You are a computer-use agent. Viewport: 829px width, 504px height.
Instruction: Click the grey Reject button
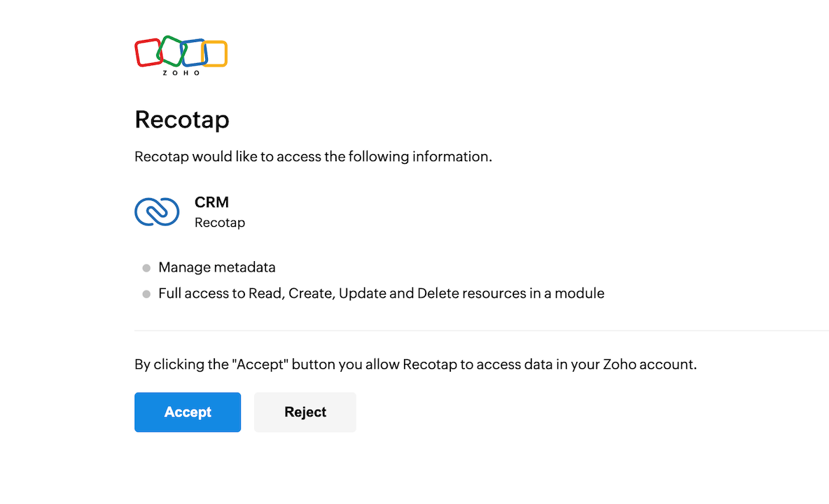(x=305, y=412)
